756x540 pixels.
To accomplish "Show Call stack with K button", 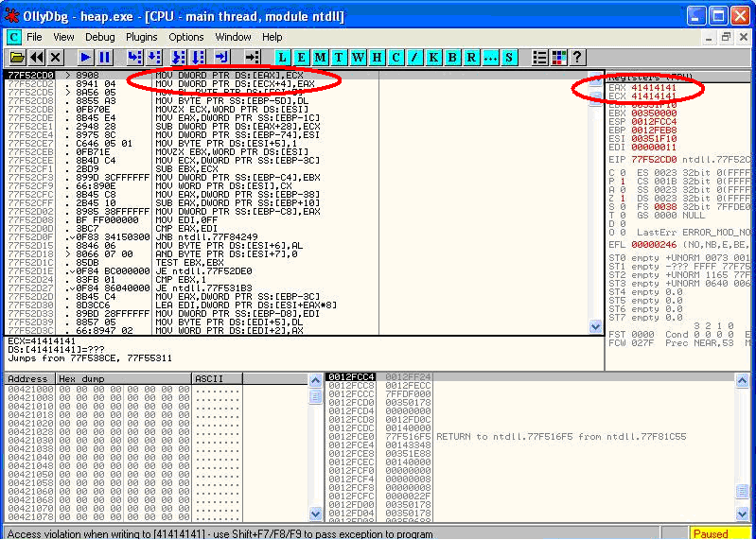I will [433, 58].
